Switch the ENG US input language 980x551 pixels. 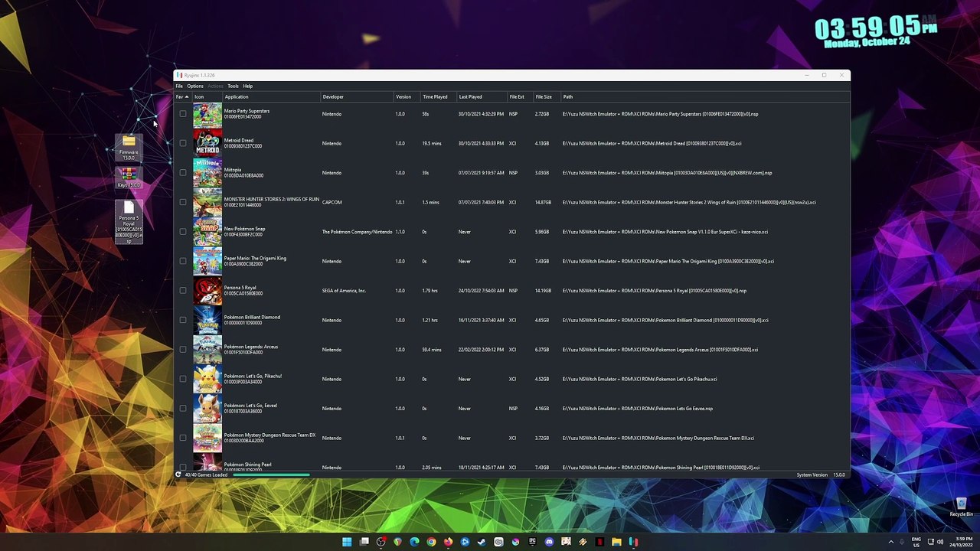point(916,542)
